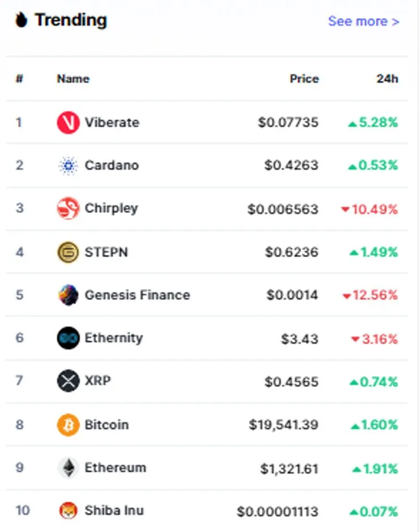Sort by the Name column header
The image size is (419, 532).
73,79
